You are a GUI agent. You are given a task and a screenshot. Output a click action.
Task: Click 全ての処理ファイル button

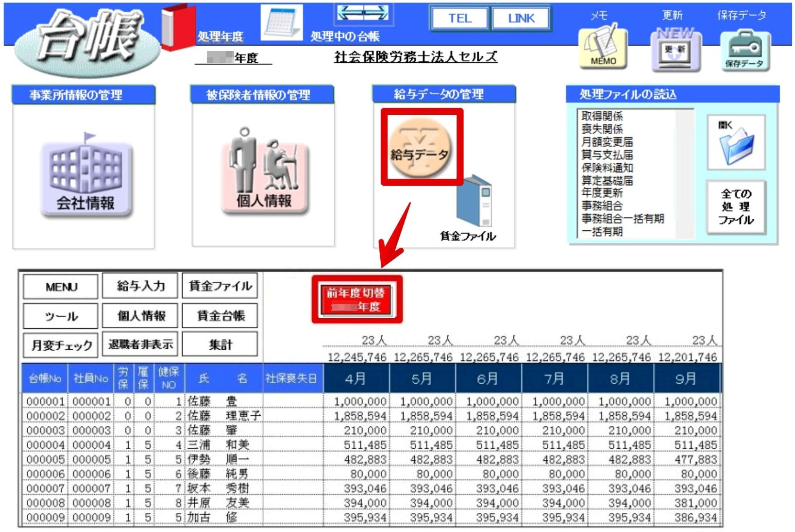point(736,207)
